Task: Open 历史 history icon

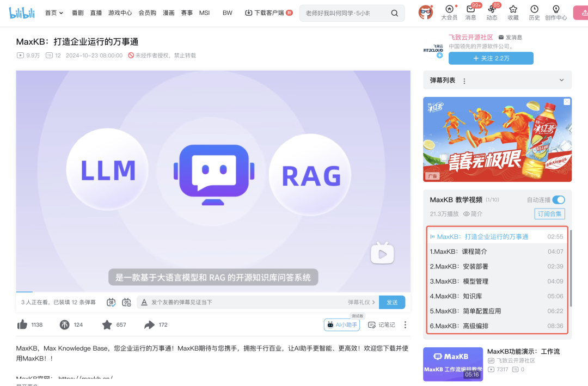Action: 535,13
